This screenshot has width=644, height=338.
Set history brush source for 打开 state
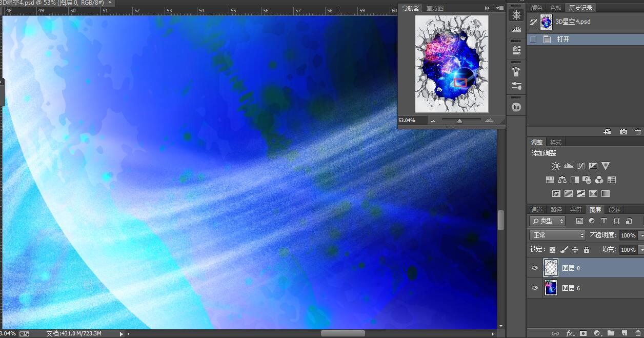pyautogui.click(x=533, y=39)
